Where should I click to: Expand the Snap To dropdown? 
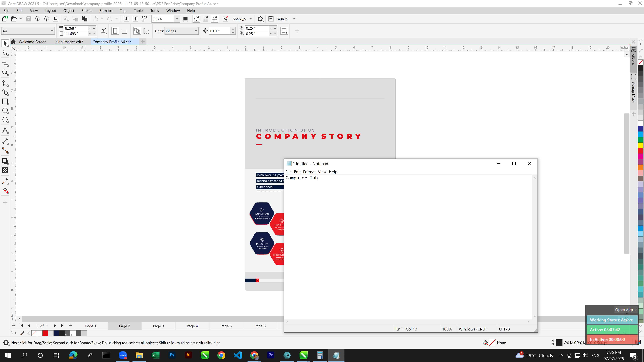pyautogui.click(x=251, y=19)
